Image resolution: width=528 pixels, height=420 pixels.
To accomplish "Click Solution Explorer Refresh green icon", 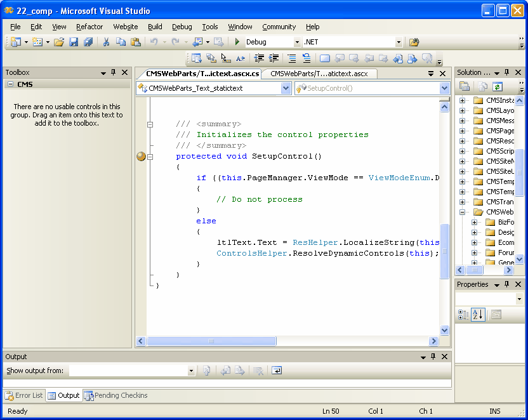I will [x=498, y=87].
